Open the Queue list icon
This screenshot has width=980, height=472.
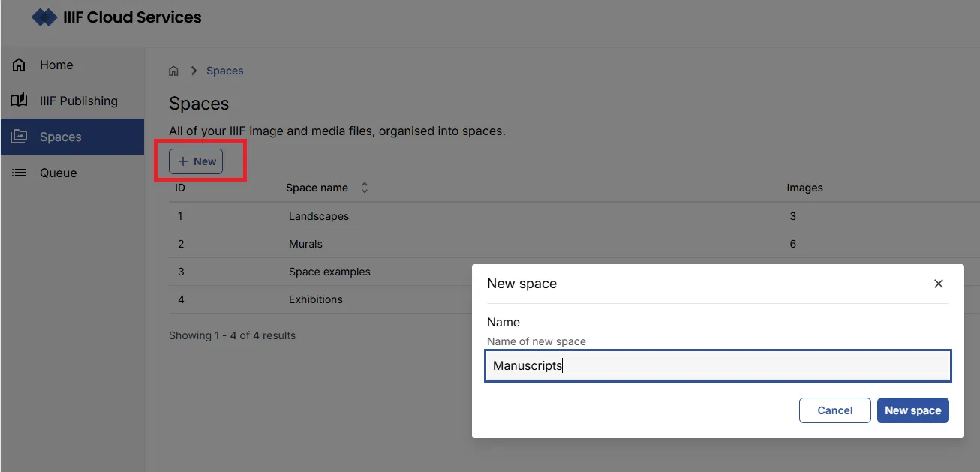pos(18,173)
